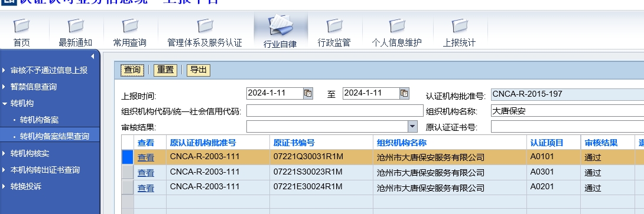Expand 暂禁信息查询 tree node

[4, 87]
